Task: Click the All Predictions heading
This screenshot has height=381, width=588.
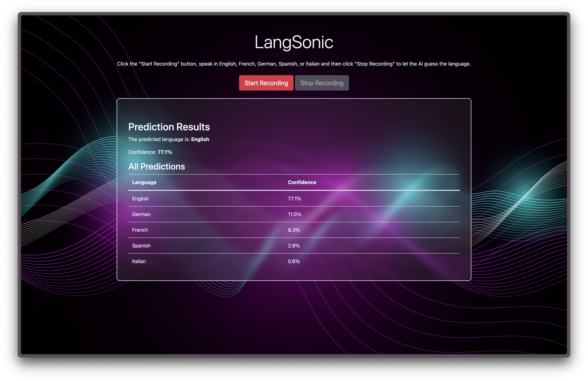Action: coord(156,166)
